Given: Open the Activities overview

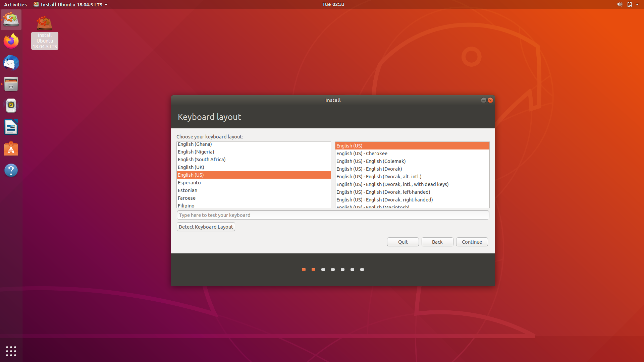Looking at the screenshot, I should click(15, 4).
